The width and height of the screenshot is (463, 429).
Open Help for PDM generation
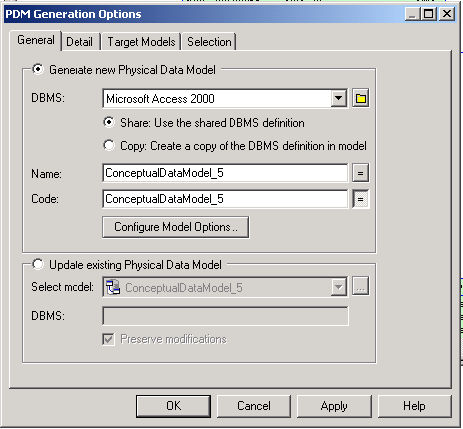click(x=414, y=406)
